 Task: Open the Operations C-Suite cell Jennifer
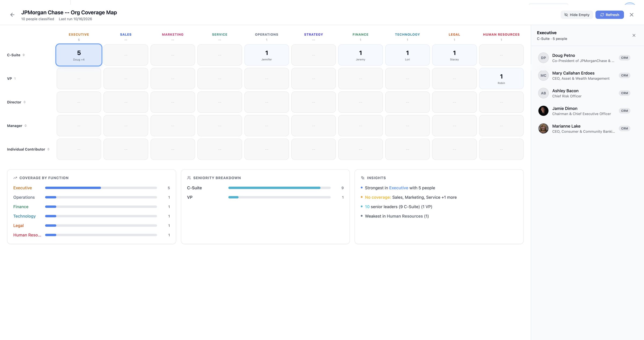tap(266, 55)
